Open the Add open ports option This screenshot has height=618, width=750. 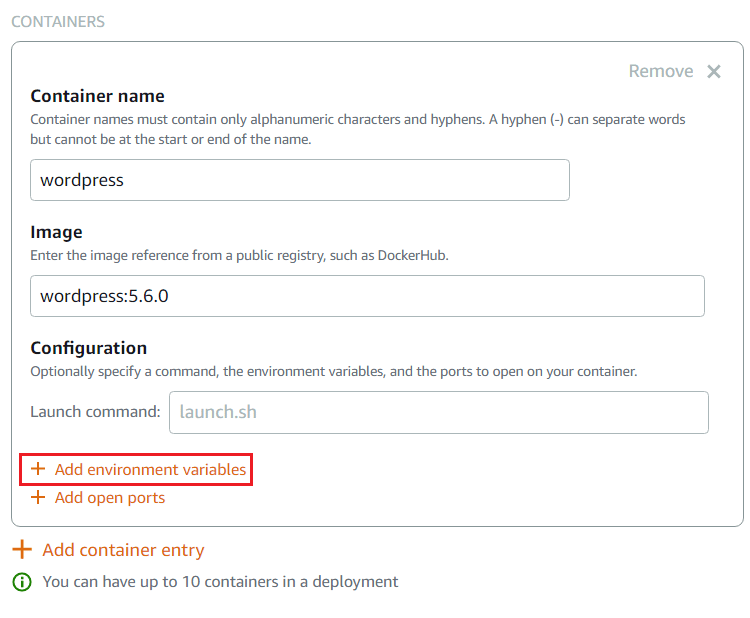coord(110,498)
